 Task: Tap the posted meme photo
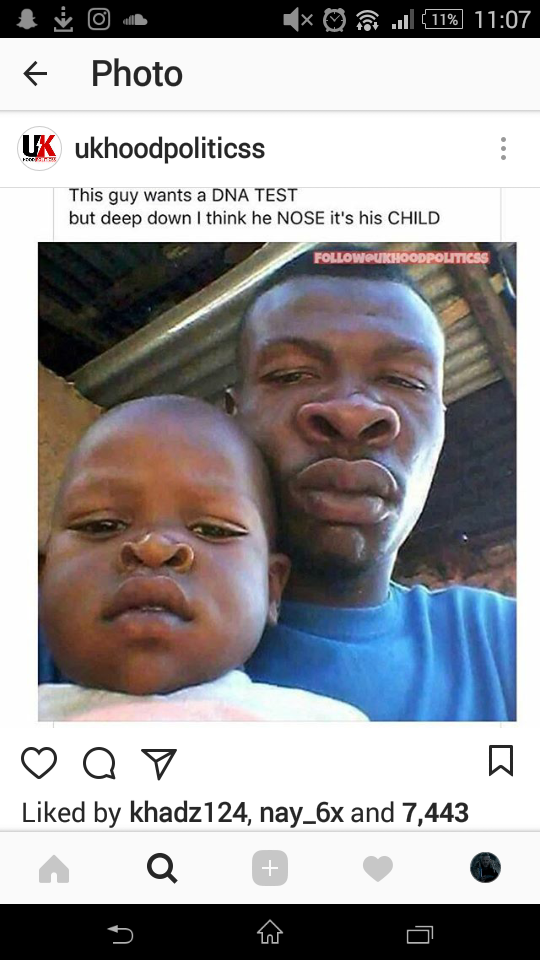click(x=277, y=482)
